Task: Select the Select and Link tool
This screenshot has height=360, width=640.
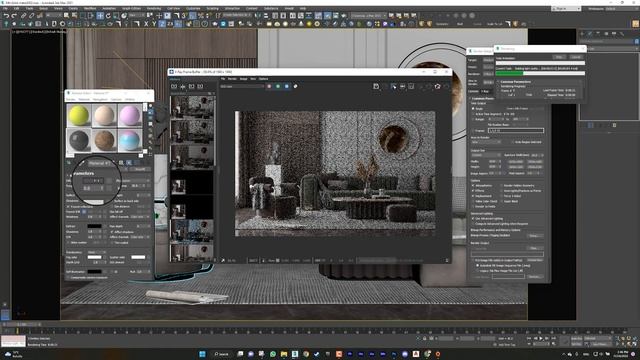Action: point(24,16)
